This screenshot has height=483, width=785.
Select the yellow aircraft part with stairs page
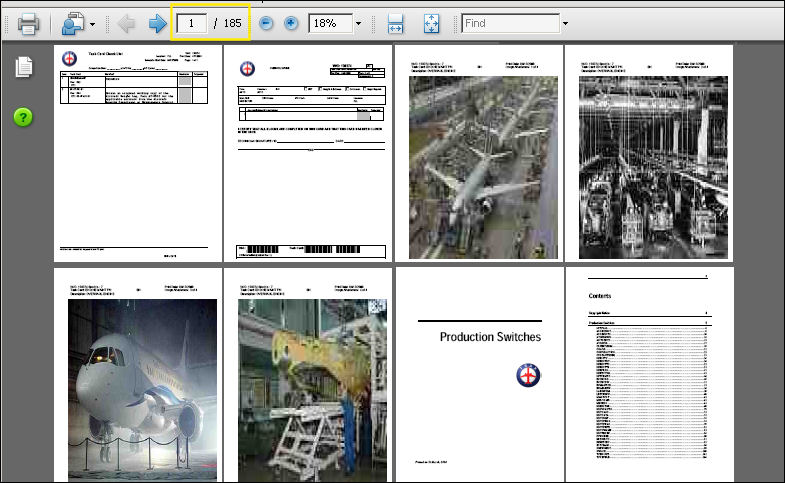tap(308, 375)
